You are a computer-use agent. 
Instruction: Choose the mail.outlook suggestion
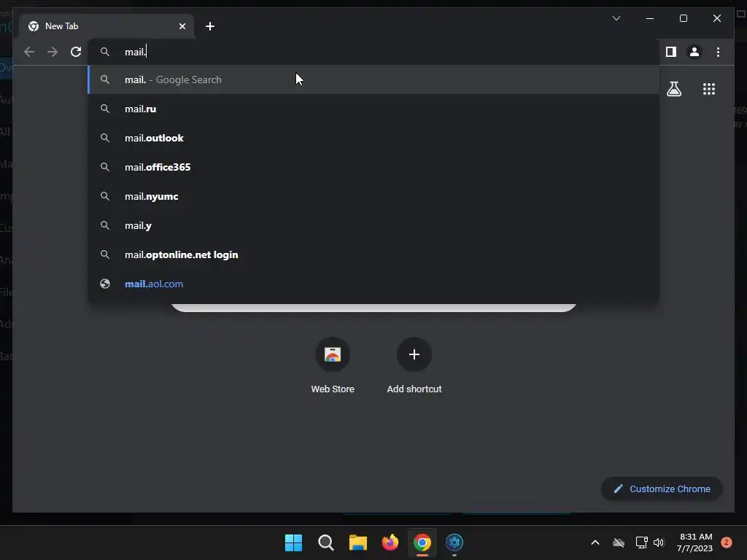coord(373,138)
